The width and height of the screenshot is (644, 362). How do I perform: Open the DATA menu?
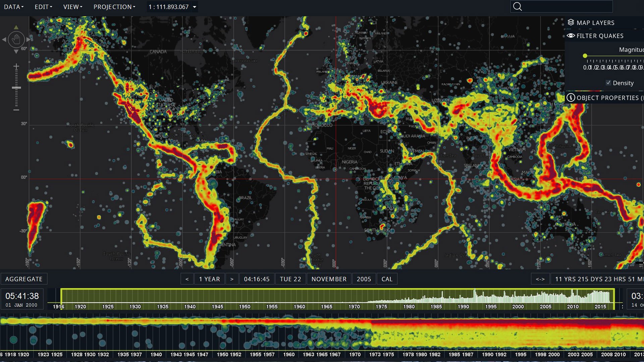[x=14, y=7]
